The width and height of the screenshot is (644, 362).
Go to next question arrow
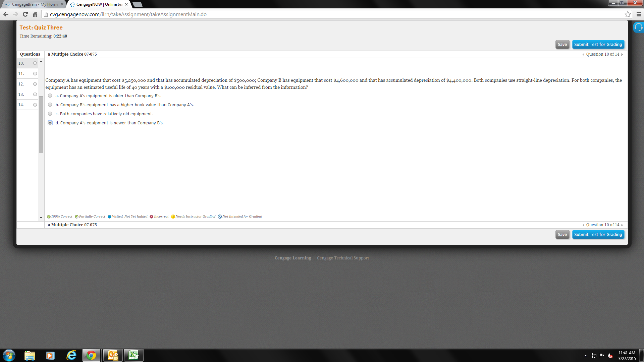pyautogui.click(x=622, y=54)
